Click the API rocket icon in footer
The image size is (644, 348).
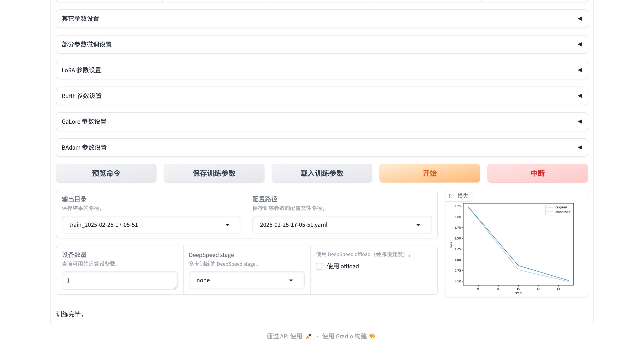pyautogui.click(x=309, y=336)
